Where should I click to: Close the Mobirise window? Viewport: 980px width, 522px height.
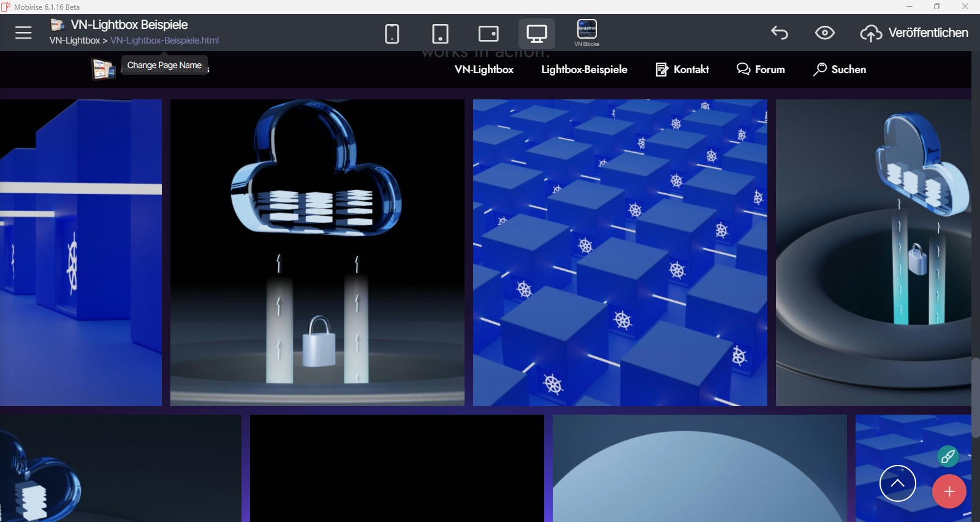click(x=965, y=7)
